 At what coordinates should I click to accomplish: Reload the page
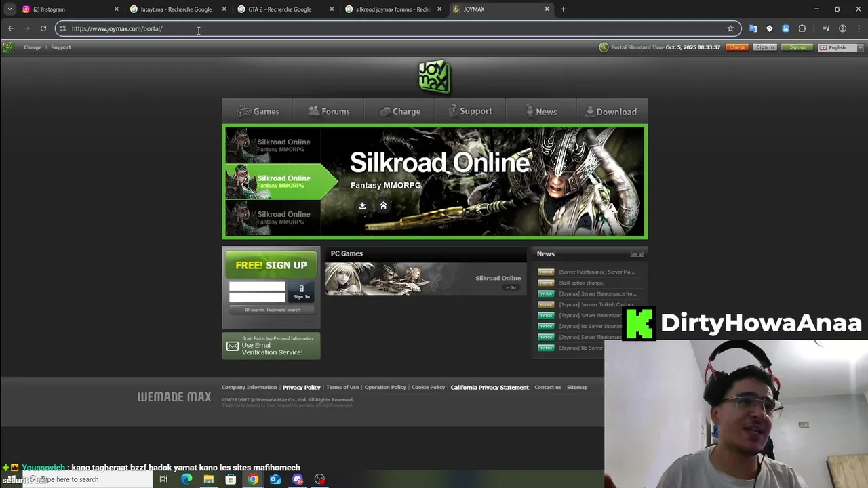click(x=43, y=28)
